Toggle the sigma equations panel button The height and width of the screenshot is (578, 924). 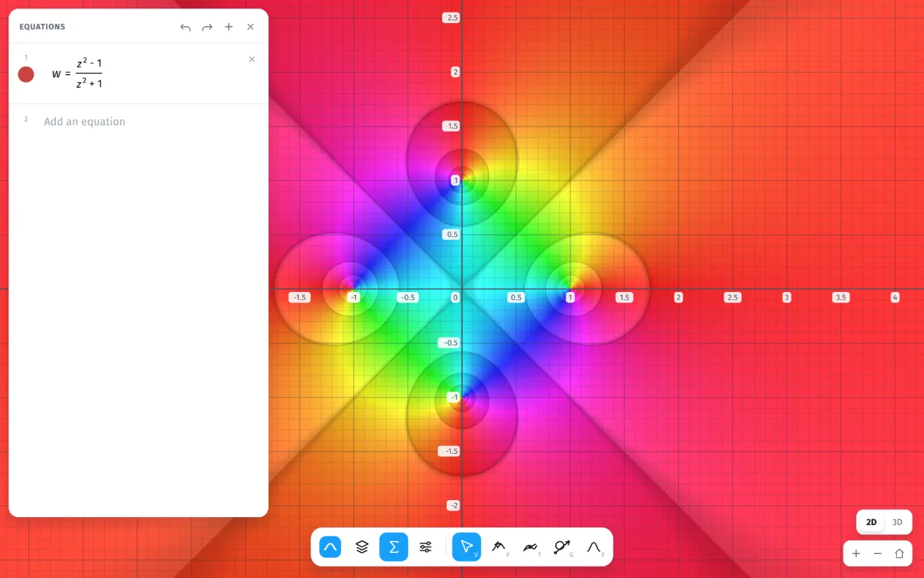(x=393, y=547)
